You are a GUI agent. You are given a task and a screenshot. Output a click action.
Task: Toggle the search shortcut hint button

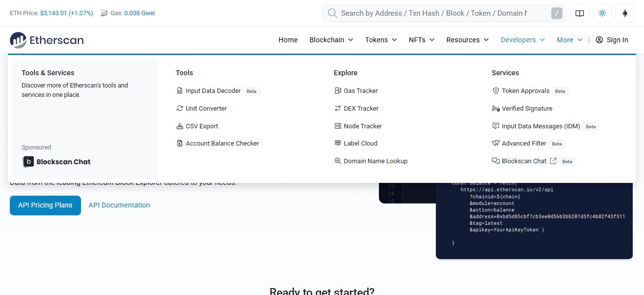[x=557, y=13]
